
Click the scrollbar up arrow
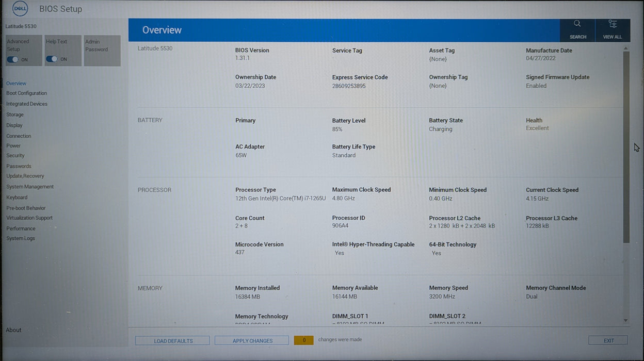click(626, 48)
